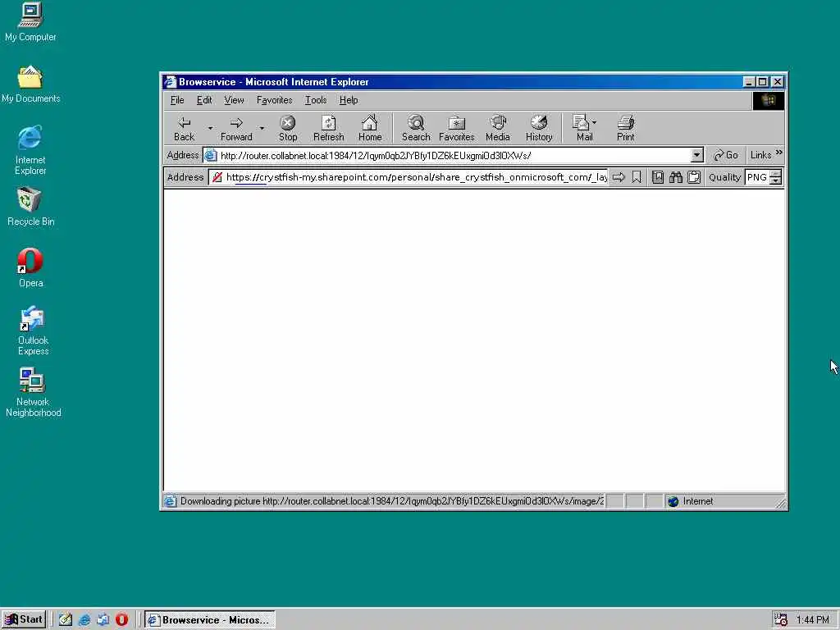This screenshot has width=840, height=630.
Task: Open the Media pane
Action: [x=498, y=129]
